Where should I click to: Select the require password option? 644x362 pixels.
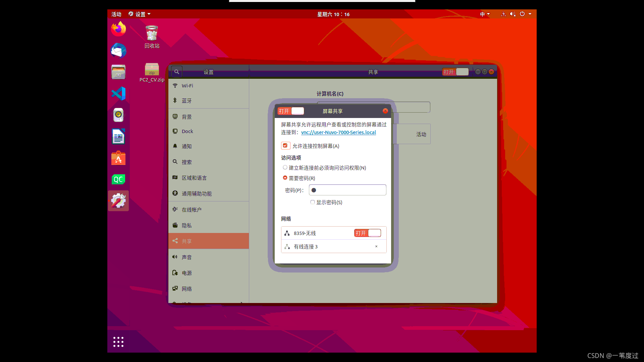click(285, 178)
